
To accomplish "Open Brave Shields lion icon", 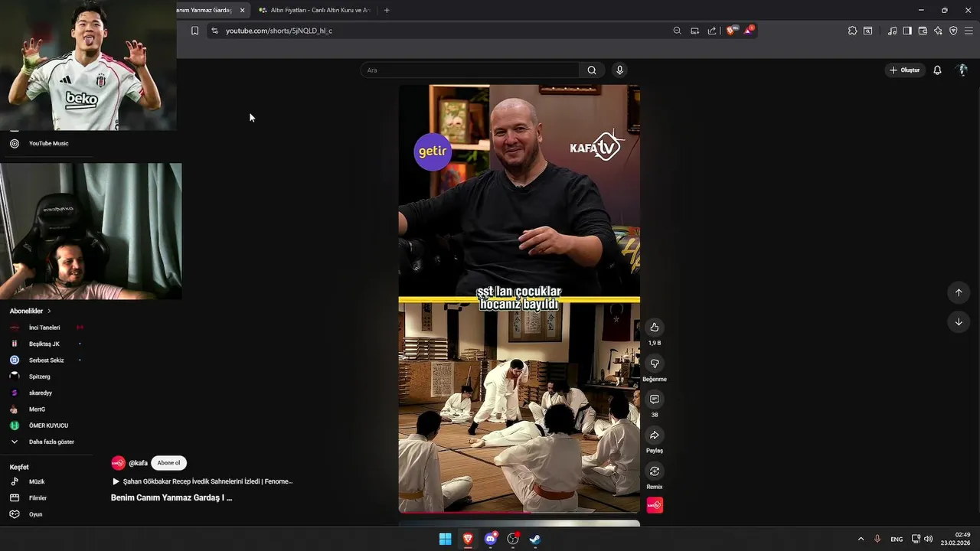I will point(730,31).
